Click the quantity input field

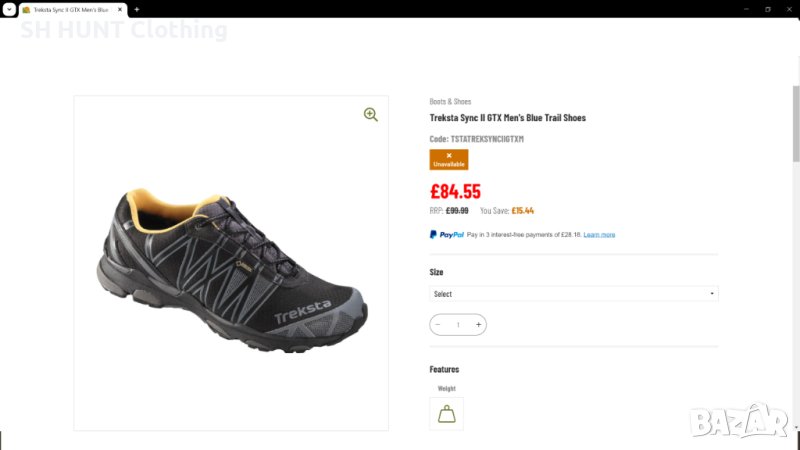(x=458, y=324)
